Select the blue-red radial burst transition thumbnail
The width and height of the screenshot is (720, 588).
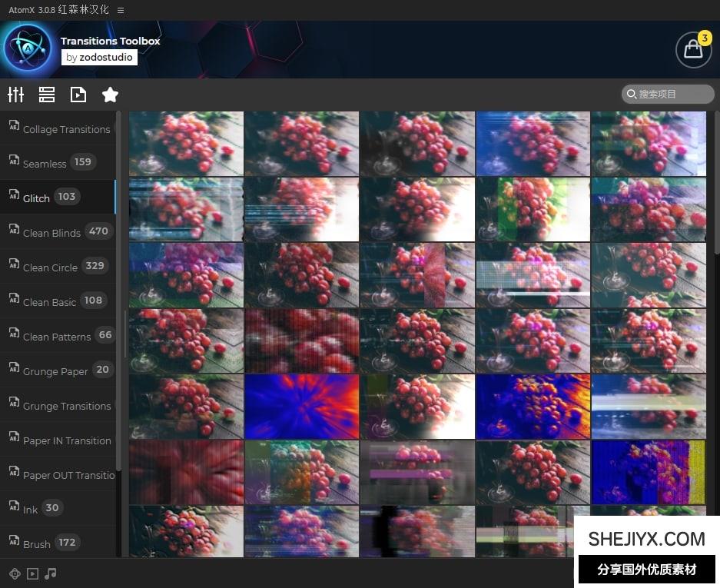[302, 407]
